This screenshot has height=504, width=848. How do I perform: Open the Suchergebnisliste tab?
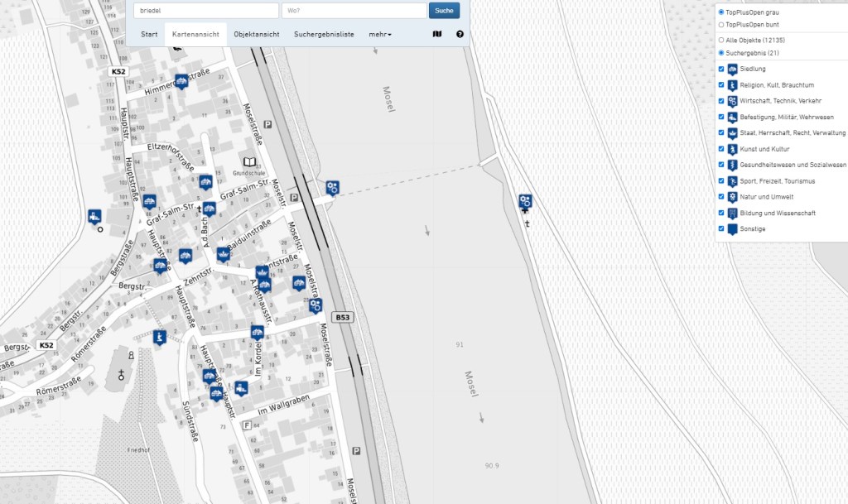click(324, 35)
